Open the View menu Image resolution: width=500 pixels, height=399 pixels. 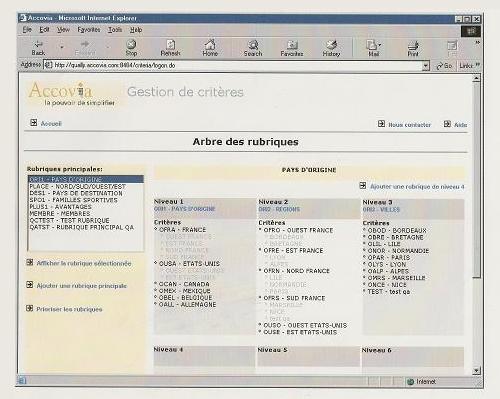pos(63,30)
